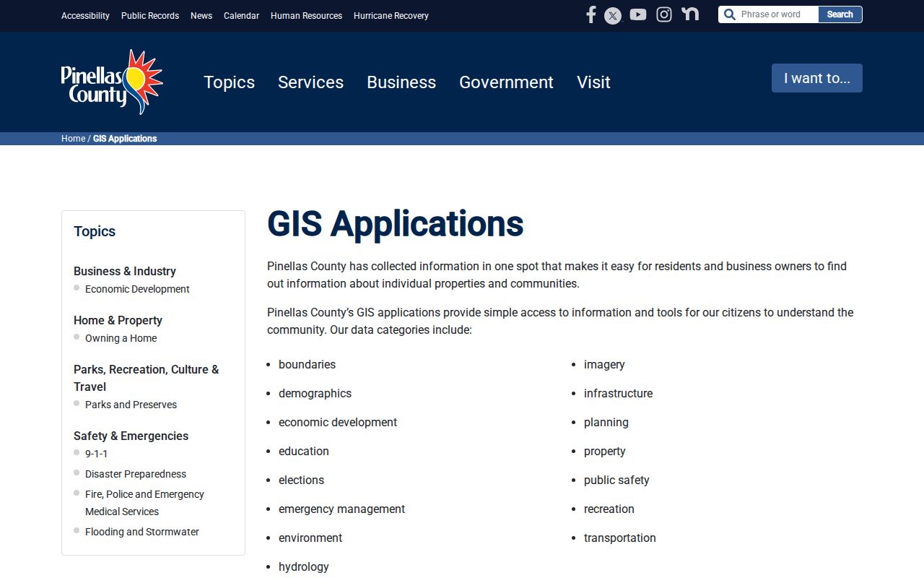This screenshot has height=578, width=924.
Task: Click the 'imagery' list item
Action: [604, 365]
